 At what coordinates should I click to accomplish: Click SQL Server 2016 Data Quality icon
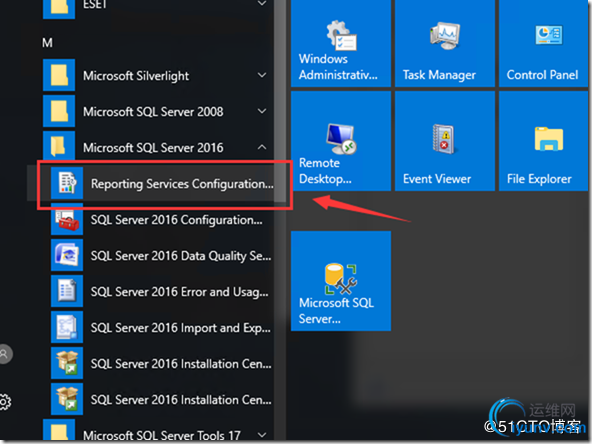click(x=67, y=255)
